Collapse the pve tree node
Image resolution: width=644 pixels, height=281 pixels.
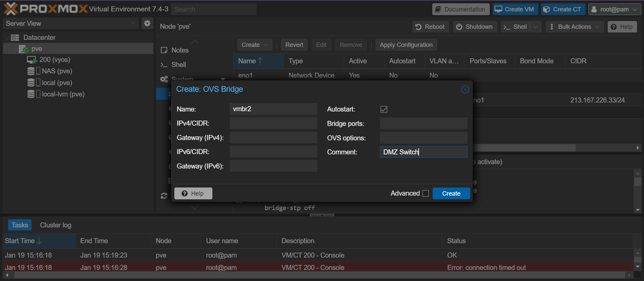(x=15, y=49)
